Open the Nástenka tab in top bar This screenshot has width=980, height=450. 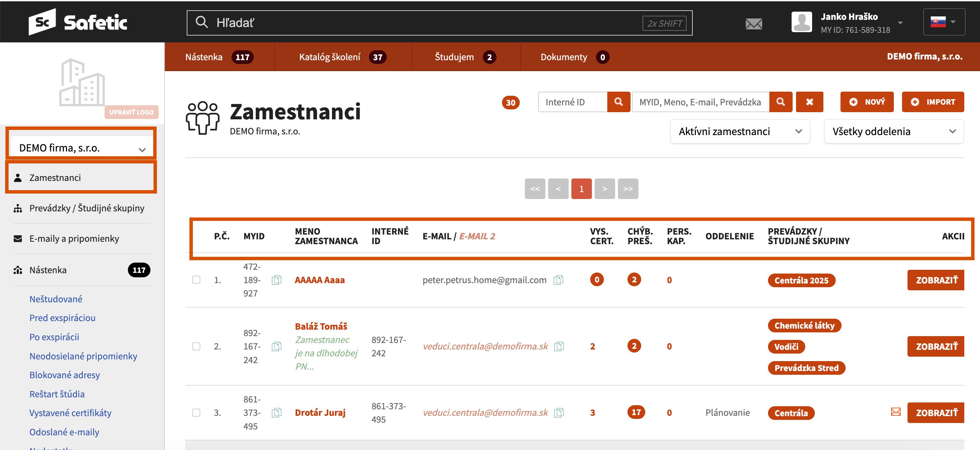click(x=219, y=57)
